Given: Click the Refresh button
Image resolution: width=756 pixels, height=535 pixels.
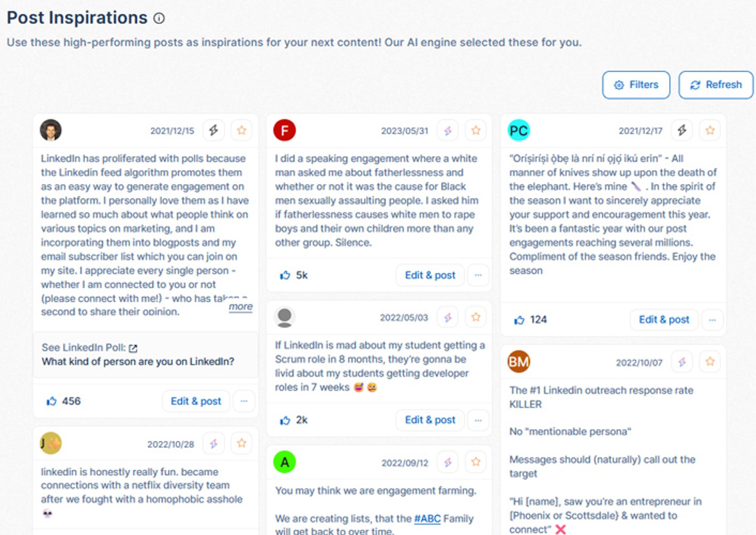Looking at the screenshot, I should click(x=716, y=85).
